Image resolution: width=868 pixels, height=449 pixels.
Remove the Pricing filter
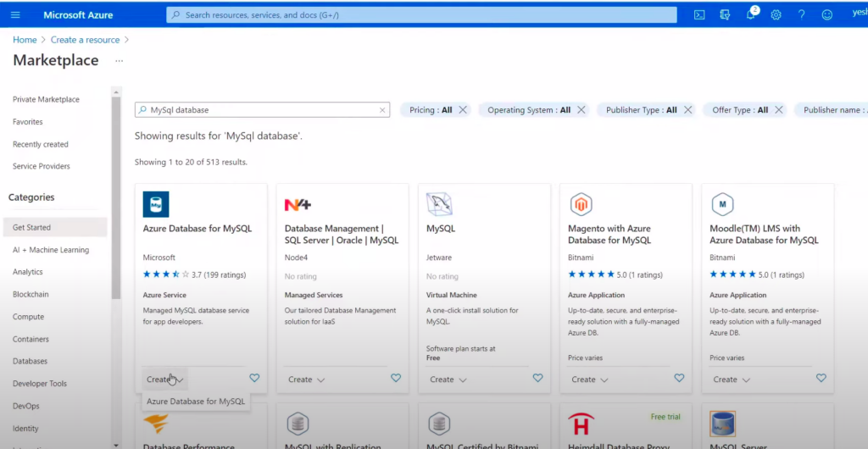[463, 110]
